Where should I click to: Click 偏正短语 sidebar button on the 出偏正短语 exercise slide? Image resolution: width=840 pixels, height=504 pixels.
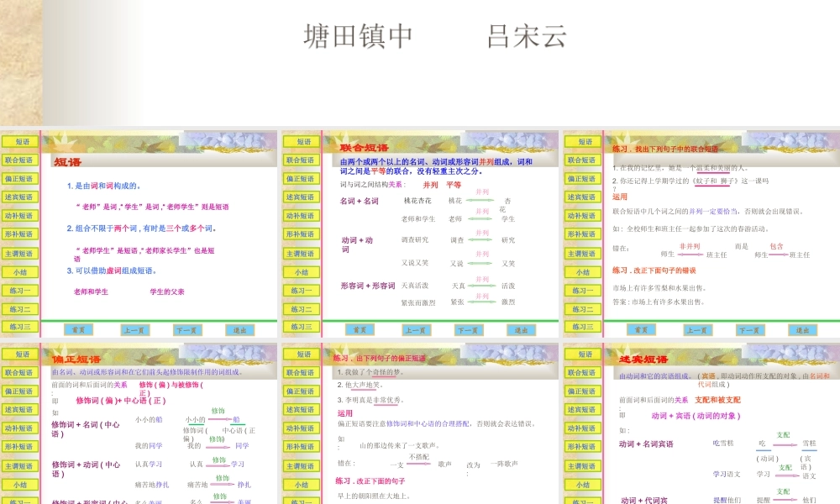click(301, 391)
